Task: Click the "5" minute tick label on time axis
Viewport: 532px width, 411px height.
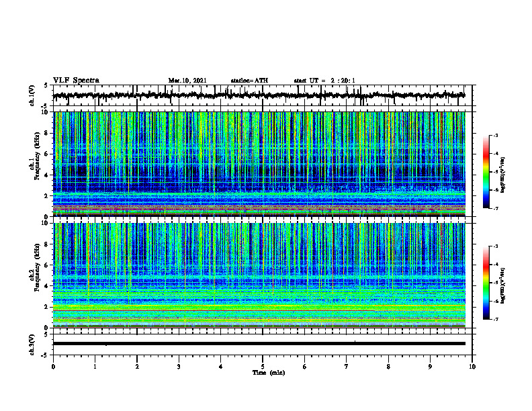Action: pos(263,367)
